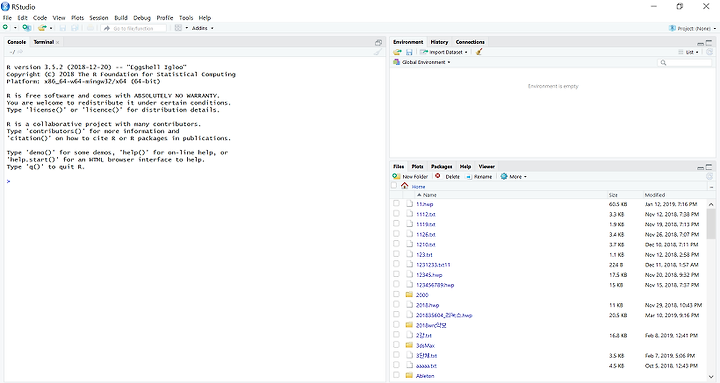Screen dimensions: 720x383
Task: Clear the console with the broom icon
Action: 377,52
